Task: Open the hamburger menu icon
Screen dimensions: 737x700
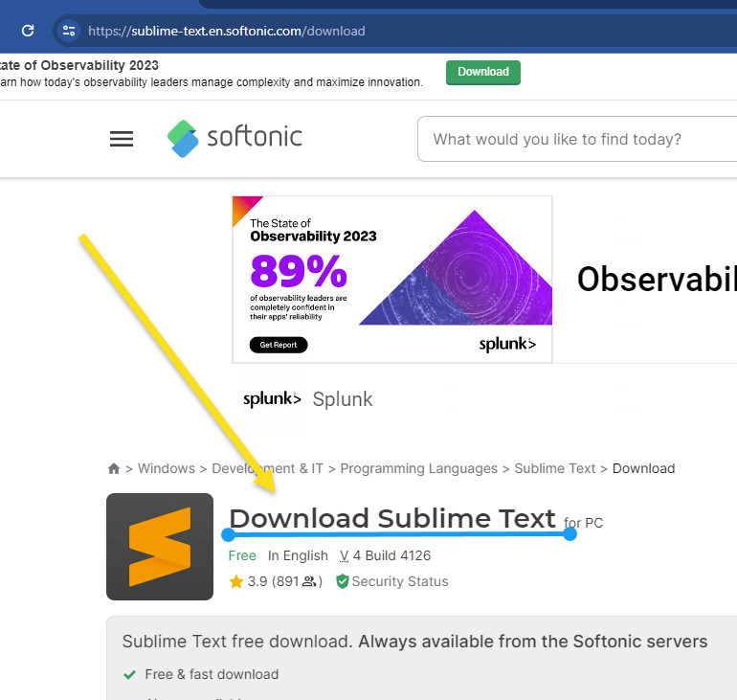Action: tap(122, 139)
